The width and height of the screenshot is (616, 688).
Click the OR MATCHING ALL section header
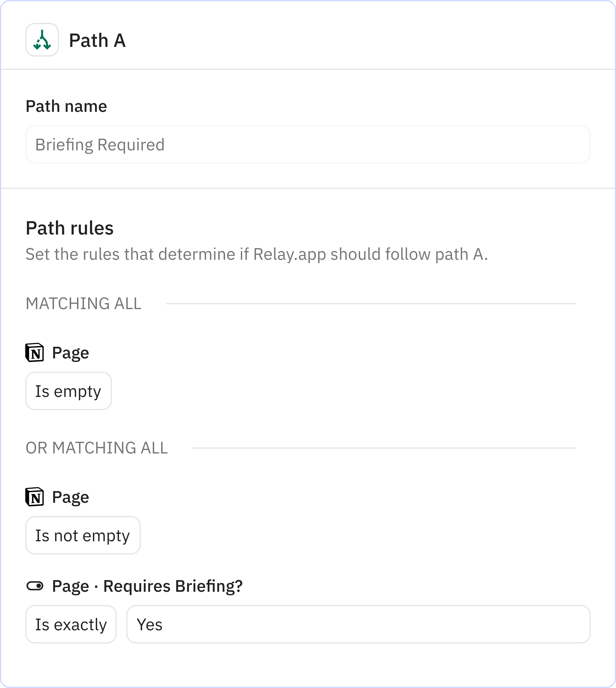[x=97, y=447]
